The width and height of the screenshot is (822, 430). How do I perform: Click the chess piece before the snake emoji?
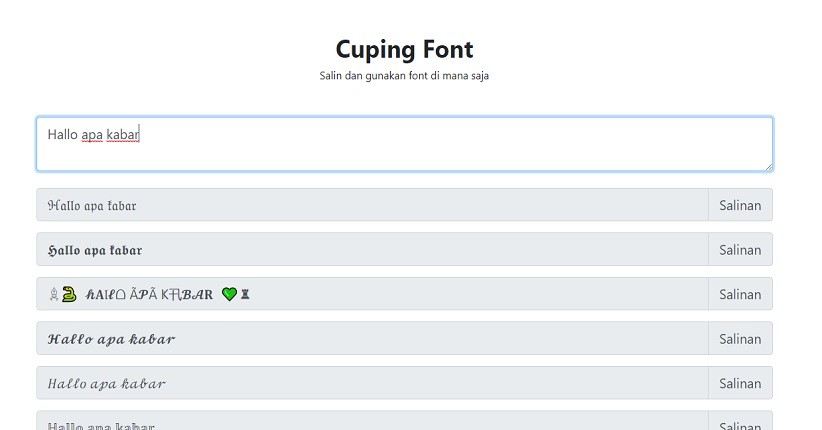53,294
